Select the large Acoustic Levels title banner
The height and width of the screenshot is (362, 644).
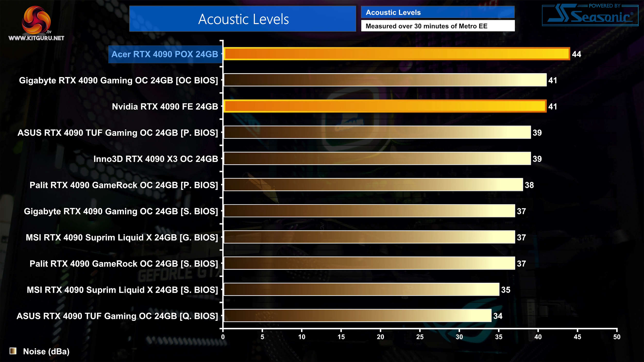coord(243,19)
